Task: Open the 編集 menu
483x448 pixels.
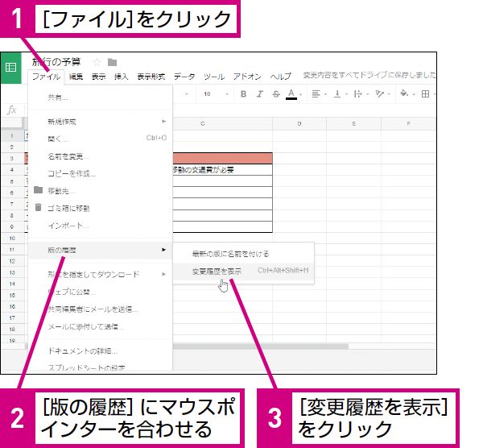Action: point(76,77)
